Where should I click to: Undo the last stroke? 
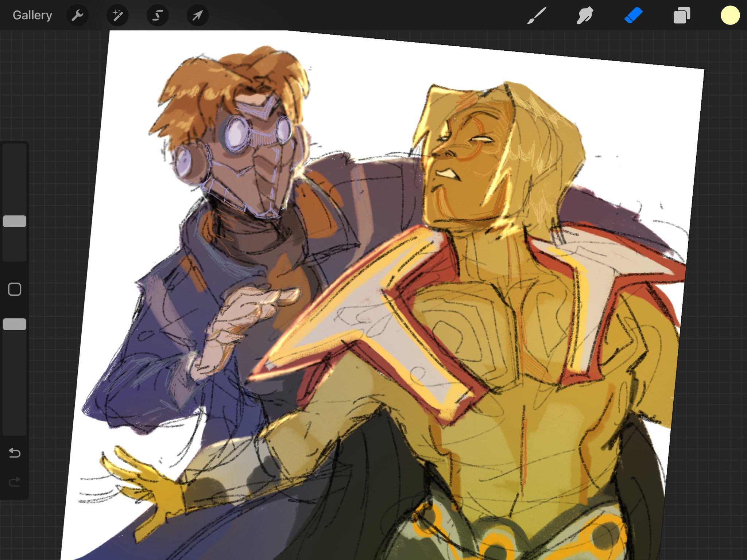point(15,453)
